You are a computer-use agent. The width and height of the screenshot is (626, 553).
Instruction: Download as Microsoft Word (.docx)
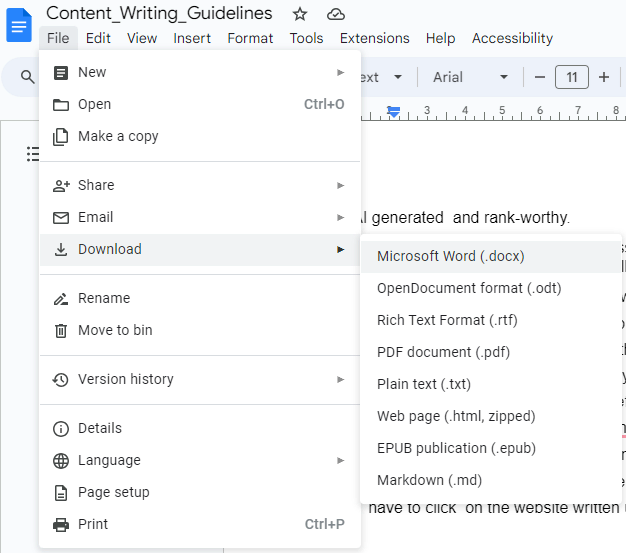(x=491, y=256)
